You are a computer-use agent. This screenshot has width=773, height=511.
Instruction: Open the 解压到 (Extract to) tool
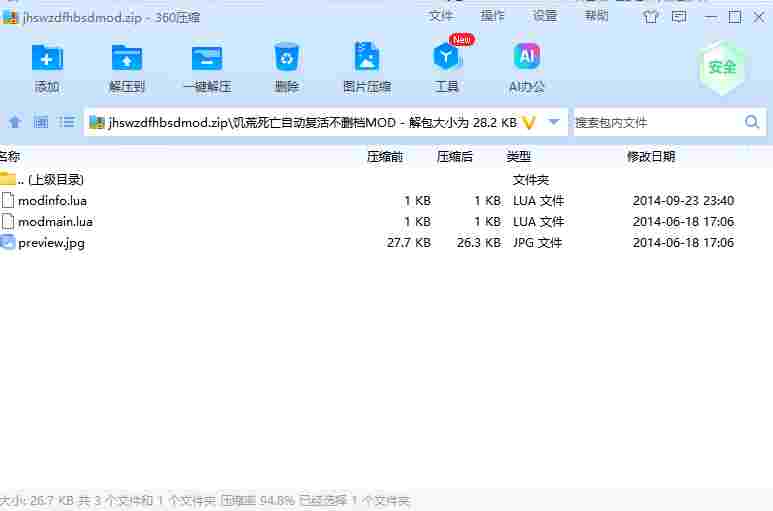click(127, 58)
